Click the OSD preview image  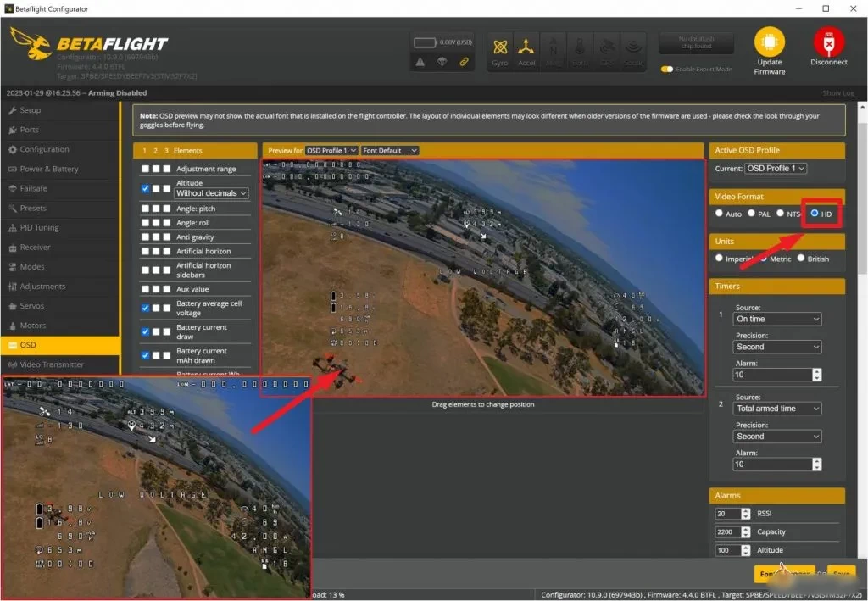(482, 278)
